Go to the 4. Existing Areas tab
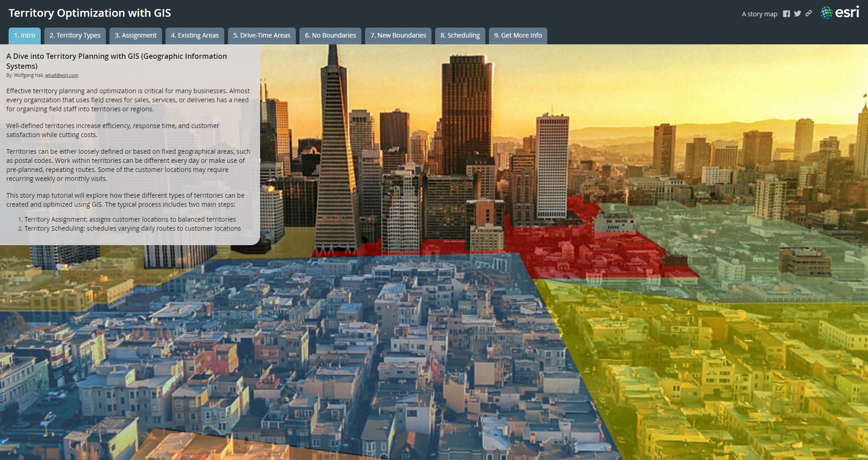This screenshot has height=460, width=868. click(194, 35)
